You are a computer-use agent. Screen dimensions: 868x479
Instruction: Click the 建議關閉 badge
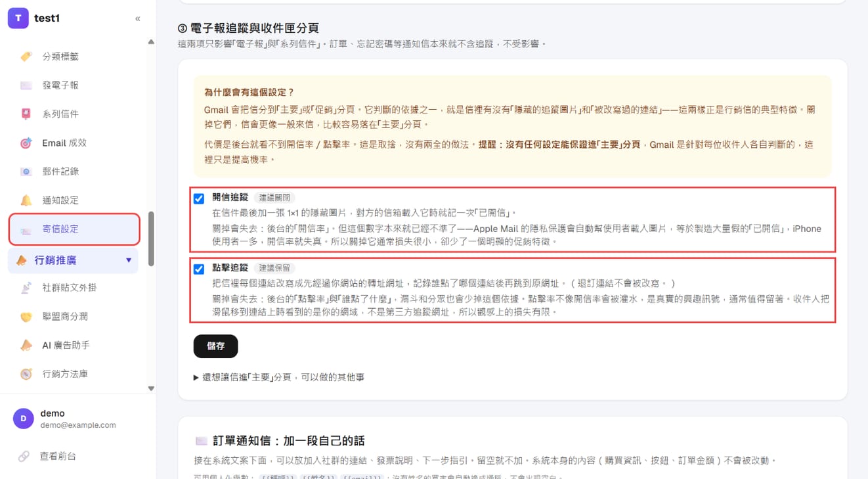[274, 198]
